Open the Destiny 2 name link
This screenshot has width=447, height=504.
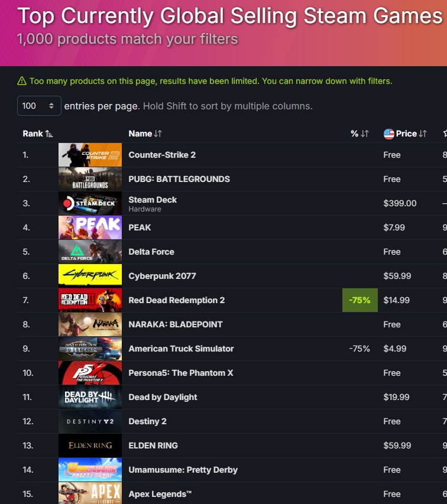click(148, 421)
